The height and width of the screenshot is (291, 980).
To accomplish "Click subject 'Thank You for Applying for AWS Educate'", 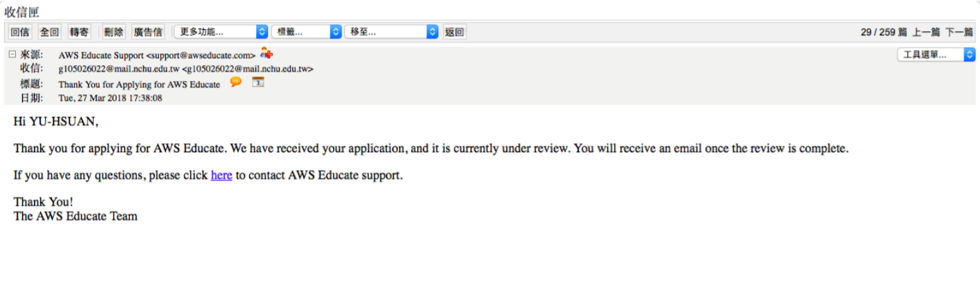I will (139, 84).
